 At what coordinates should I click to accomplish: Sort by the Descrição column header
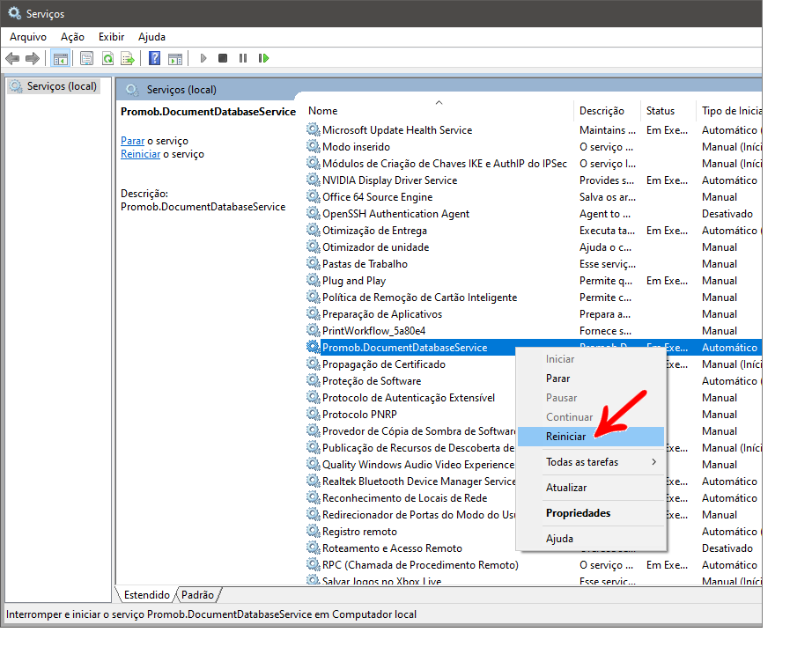tap(607, 111)
